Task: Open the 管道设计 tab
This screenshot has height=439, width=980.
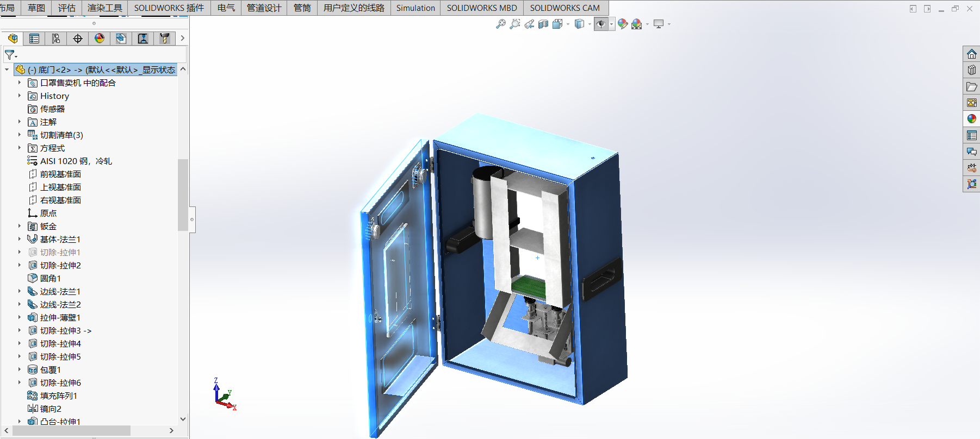Action: click(264, 8)
